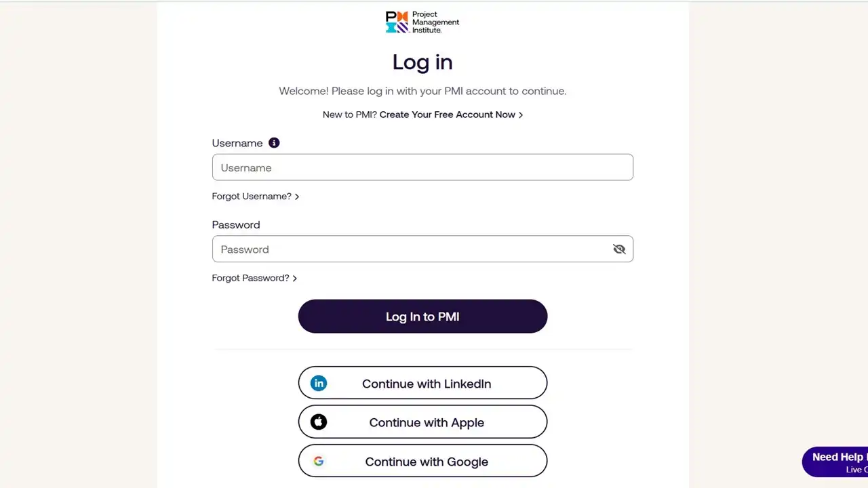Expand the Create Your Free Account Now arrow
Screen dimensions: 868x488
(521, 115)
